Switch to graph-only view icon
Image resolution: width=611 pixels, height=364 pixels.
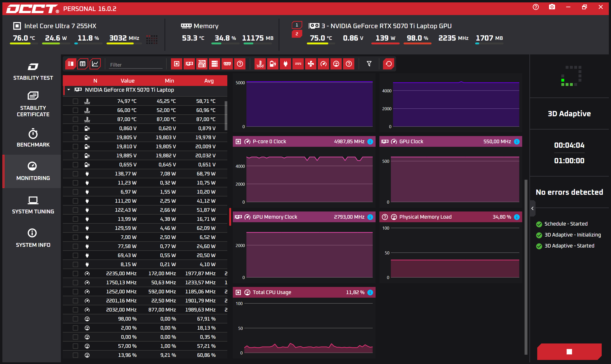95,64
